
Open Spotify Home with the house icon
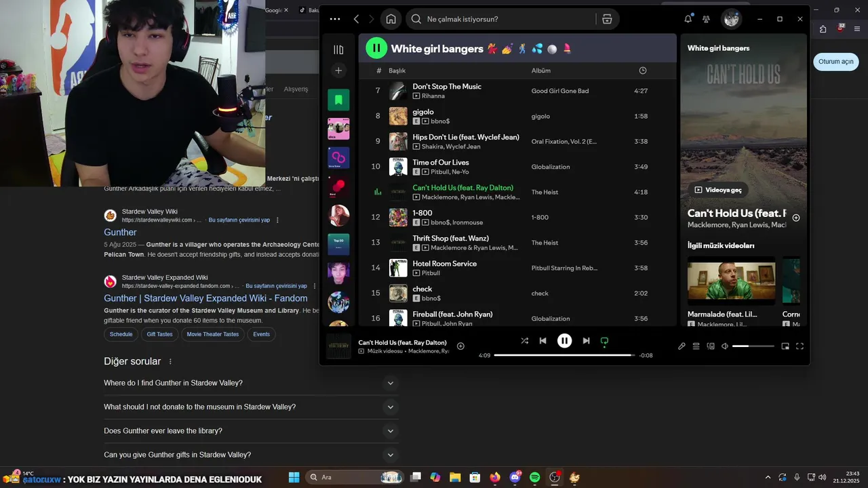tap(391, 19)
